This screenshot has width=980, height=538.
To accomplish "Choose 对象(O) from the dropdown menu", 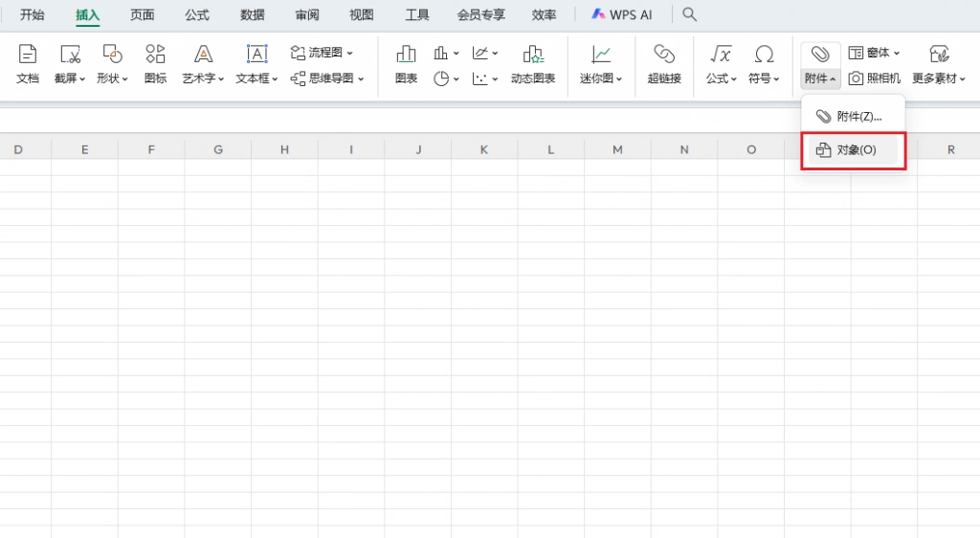I will coord(853,150).
